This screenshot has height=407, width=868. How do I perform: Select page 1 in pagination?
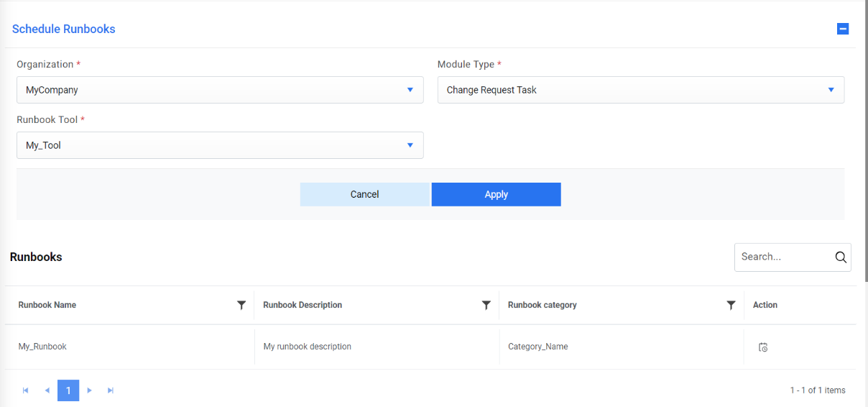(x=68, y=390)
